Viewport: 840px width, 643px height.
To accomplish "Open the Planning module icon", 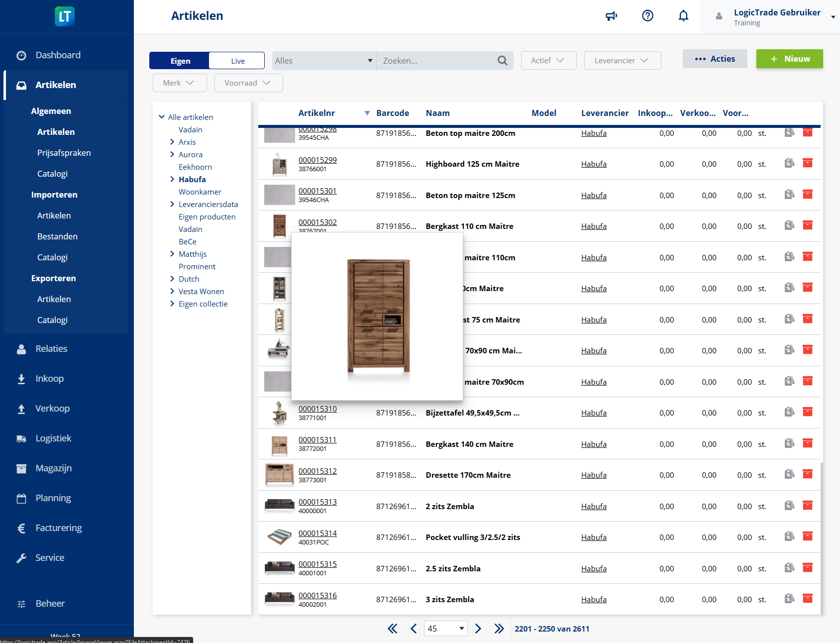I will click(21, 498).
